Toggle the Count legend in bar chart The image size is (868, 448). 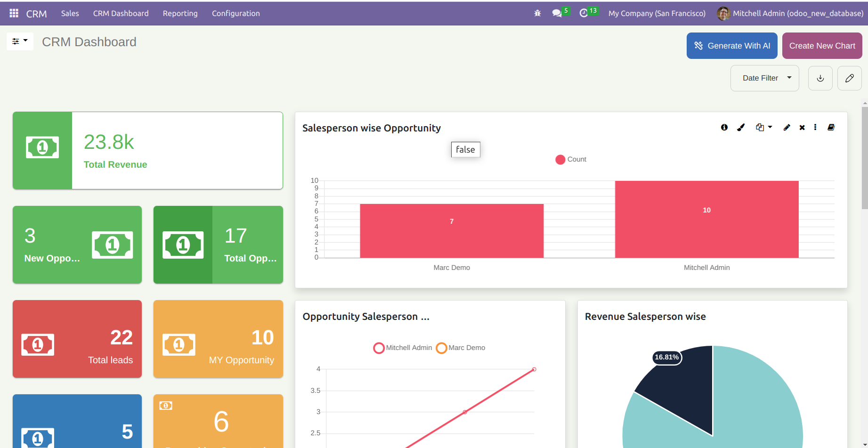click(570, 160)
